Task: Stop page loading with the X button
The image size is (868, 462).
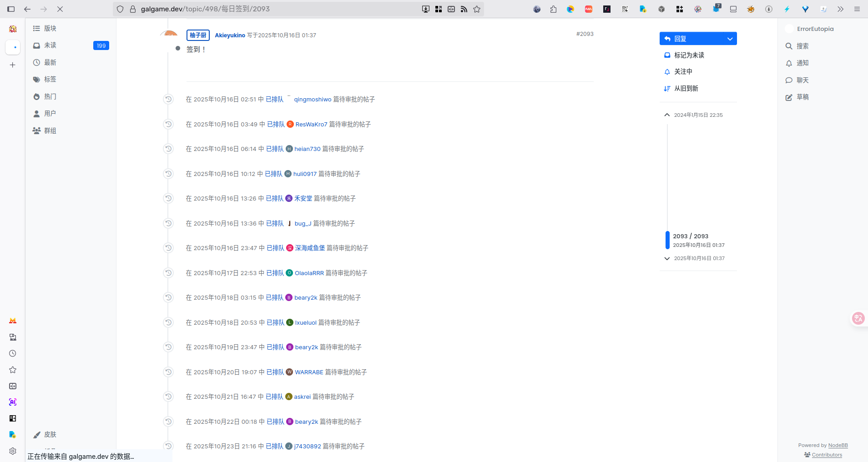Action: point(60,9)
